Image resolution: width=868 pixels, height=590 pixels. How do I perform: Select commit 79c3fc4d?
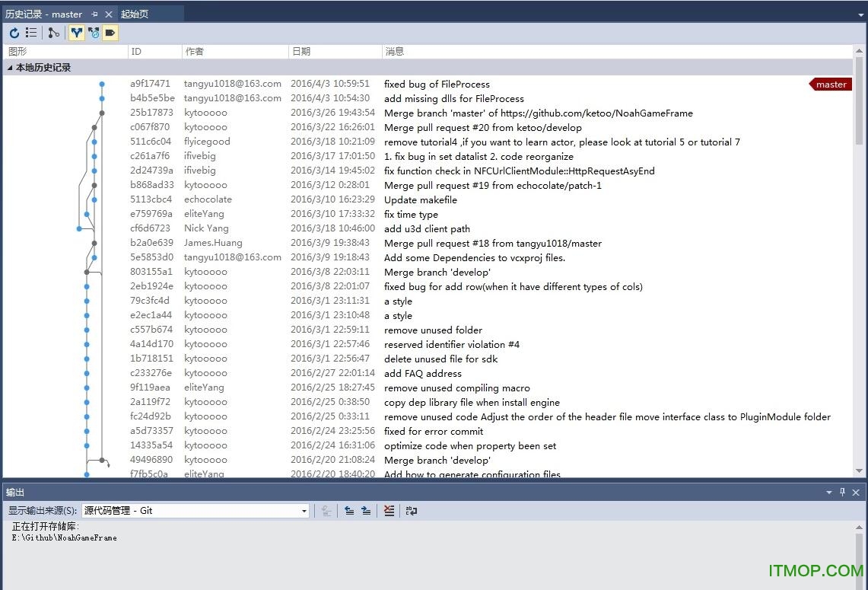[x=428, y=301]
